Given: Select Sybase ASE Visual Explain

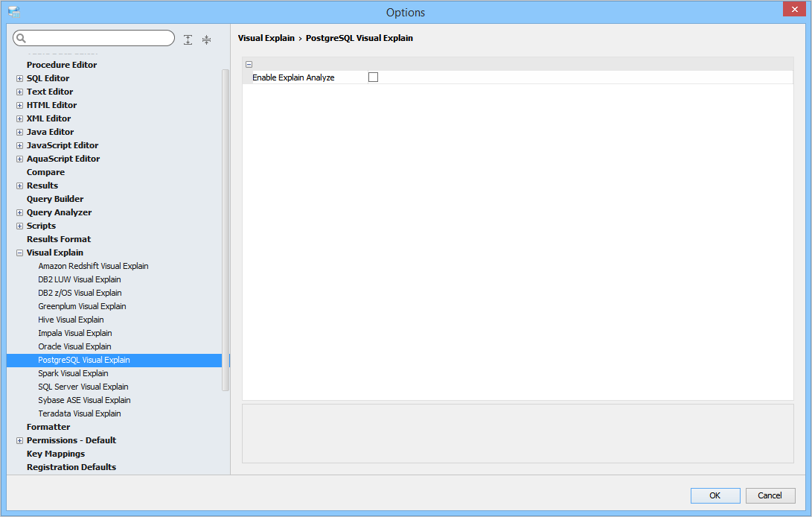Looking at the screenshot, I should [84, 400].
